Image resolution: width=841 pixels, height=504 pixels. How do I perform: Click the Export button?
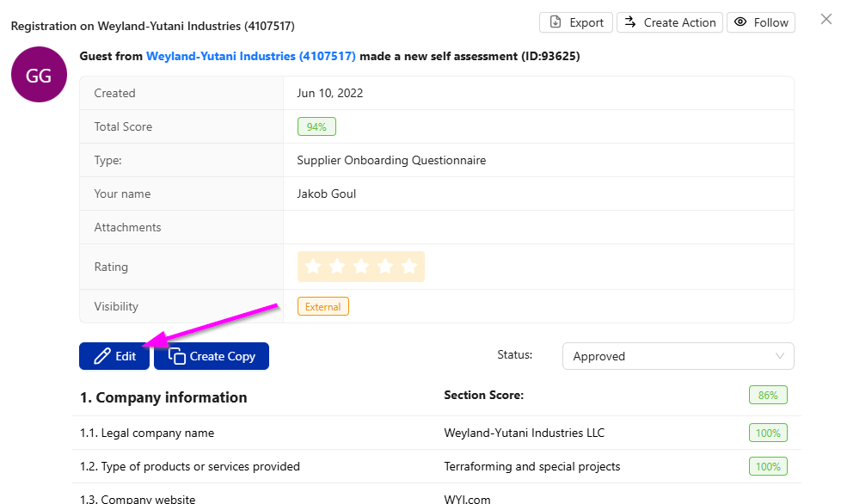(575, 22)
